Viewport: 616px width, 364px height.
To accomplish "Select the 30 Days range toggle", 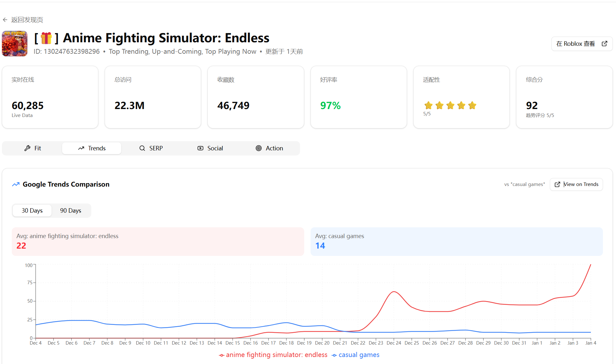I will (x=32, y=210).
